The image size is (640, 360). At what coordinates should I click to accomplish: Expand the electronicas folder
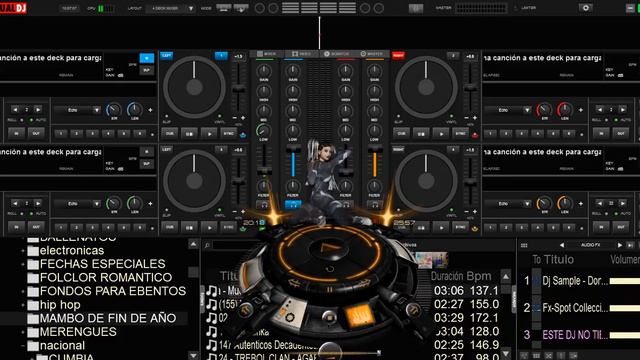click(x=23, y=251)
